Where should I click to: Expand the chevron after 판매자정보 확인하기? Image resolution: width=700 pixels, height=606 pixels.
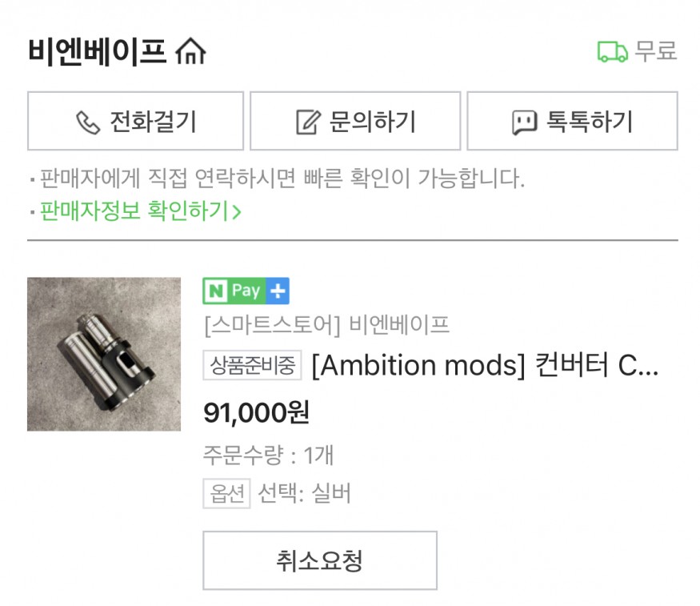(236, 212)
